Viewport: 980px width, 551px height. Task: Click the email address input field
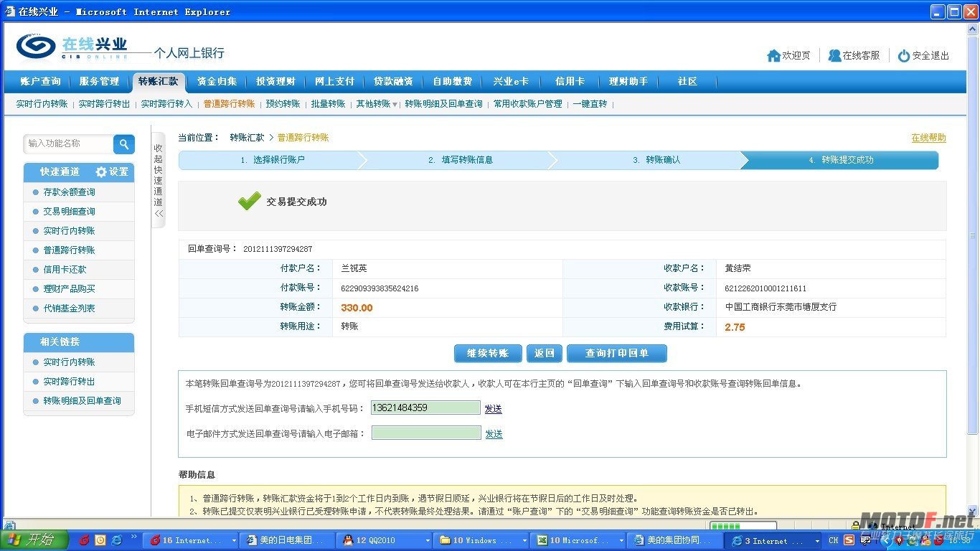(426, 433)
